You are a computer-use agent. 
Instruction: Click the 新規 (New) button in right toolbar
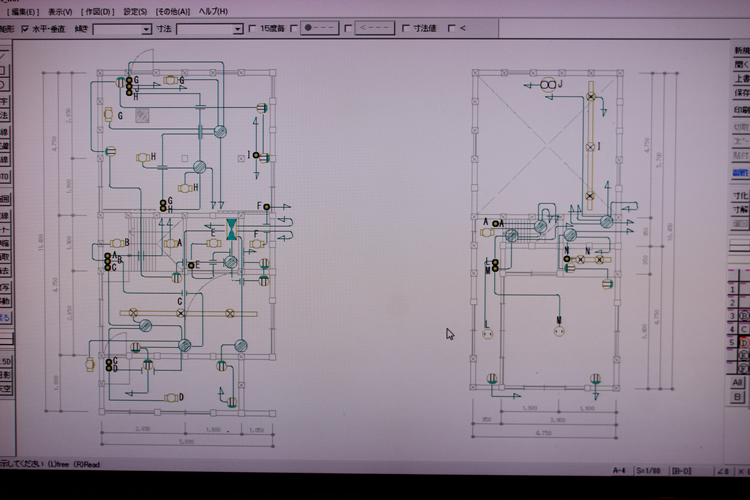(741, 50)
